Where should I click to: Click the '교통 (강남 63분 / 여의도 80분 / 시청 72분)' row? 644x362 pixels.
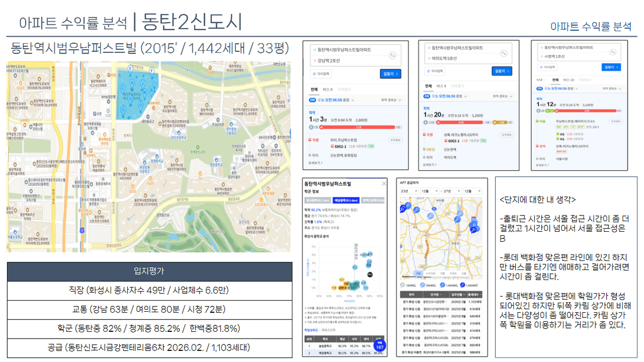point(149,309)
